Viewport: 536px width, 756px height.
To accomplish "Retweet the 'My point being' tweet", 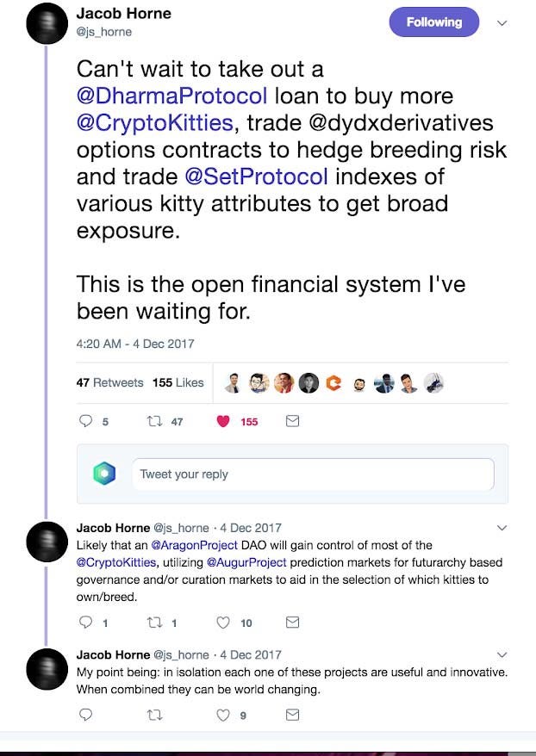I will pyautogui.click(x=154, y=715).
